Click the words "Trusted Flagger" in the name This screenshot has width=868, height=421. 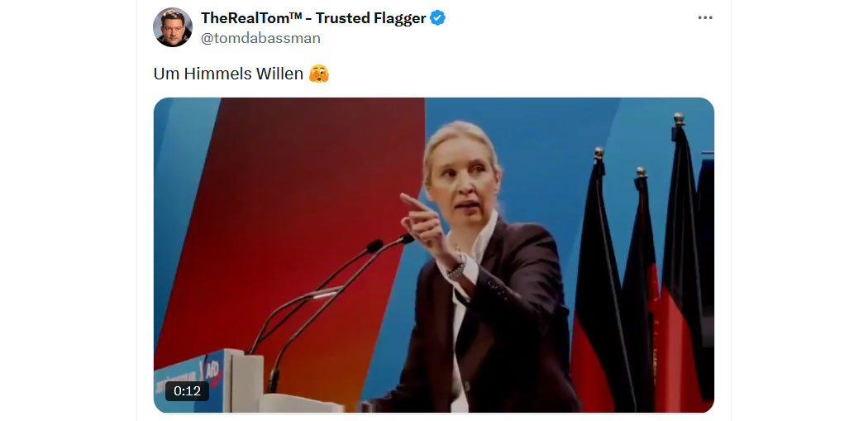pos(371,17)
